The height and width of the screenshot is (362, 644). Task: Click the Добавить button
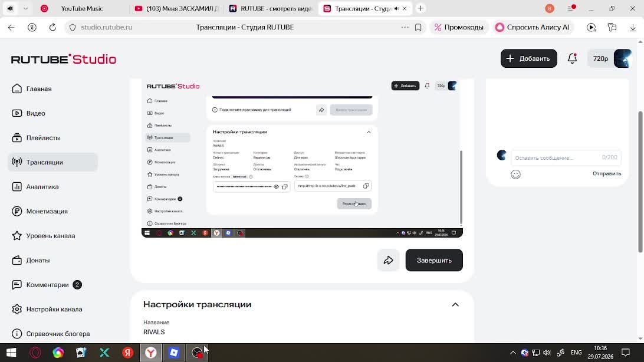tap(528, 58)
